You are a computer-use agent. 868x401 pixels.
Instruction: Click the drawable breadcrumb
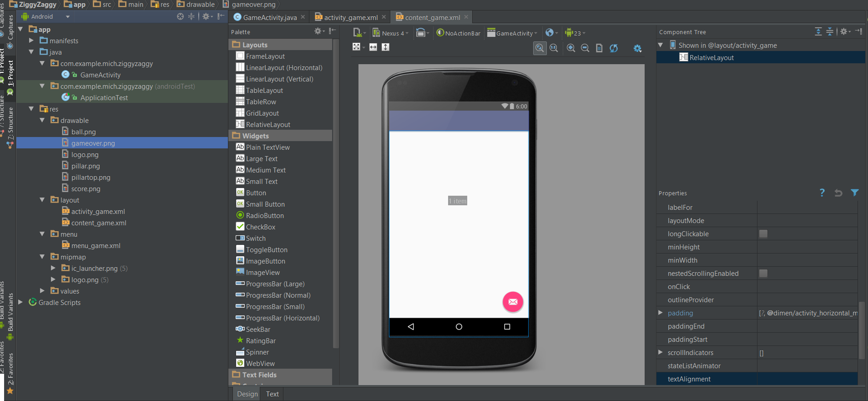click(196, 5)
